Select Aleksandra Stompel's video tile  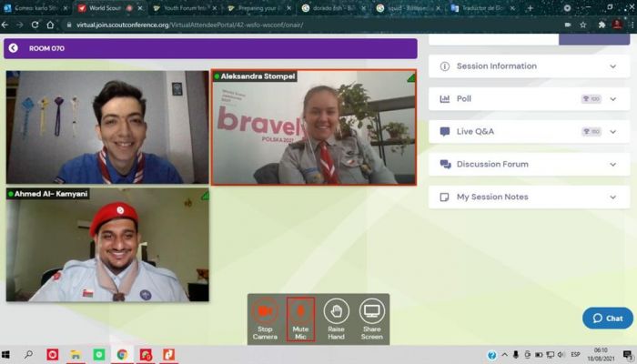point(314,127)
